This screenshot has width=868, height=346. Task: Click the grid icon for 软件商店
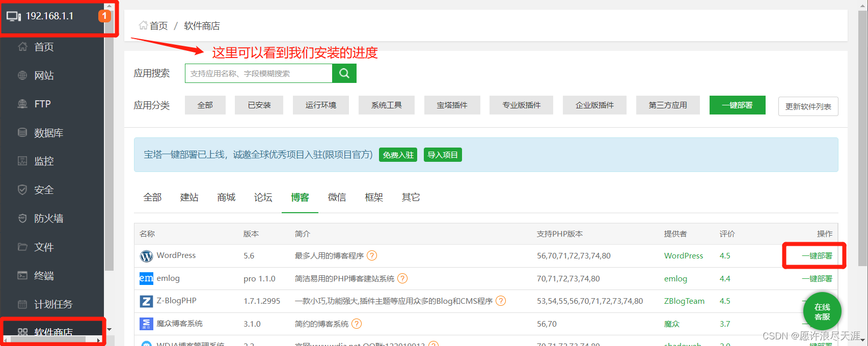pyautogui.click(x=22, y=332)
